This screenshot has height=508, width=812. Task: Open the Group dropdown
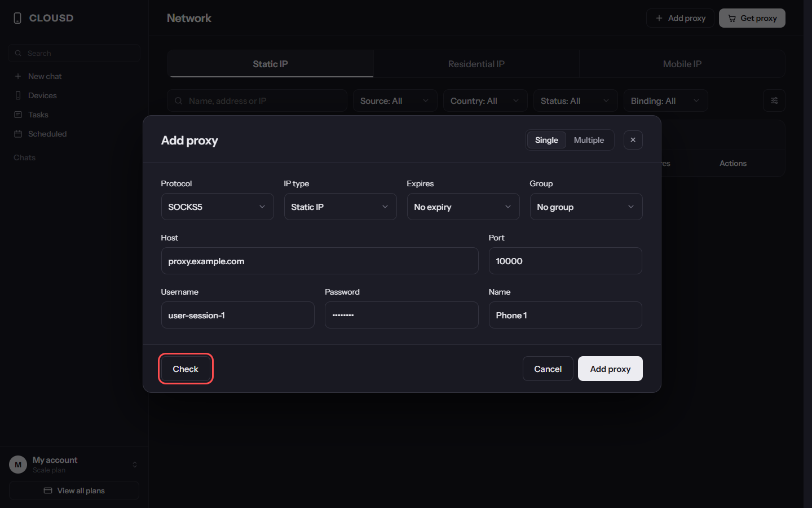coord(586,207)
